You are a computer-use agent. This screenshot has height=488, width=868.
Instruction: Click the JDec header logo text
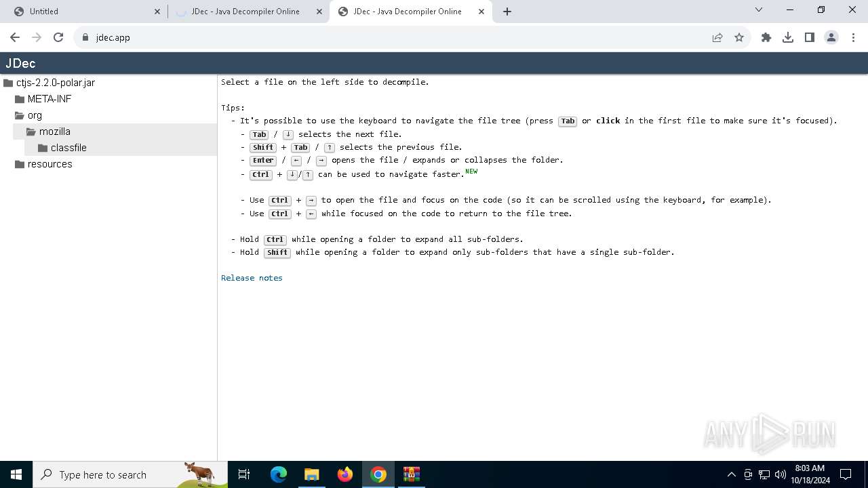pos(20,63)
